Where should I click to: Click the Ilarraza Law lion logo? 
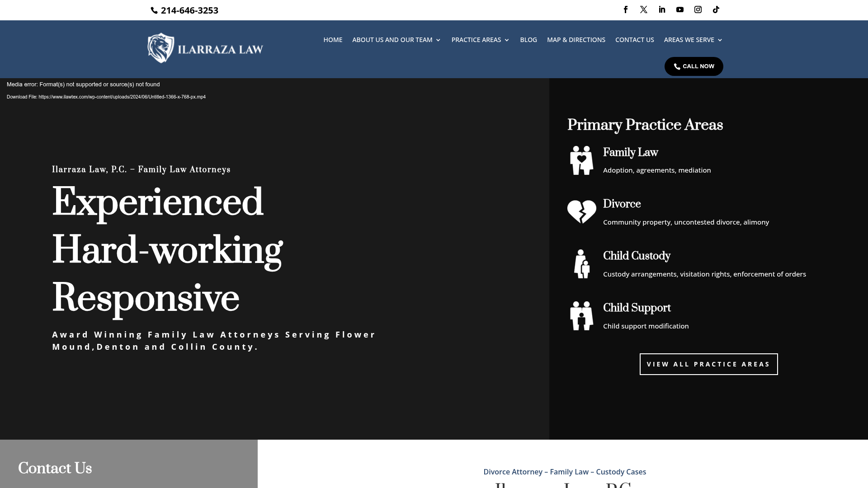click(161, 48)
